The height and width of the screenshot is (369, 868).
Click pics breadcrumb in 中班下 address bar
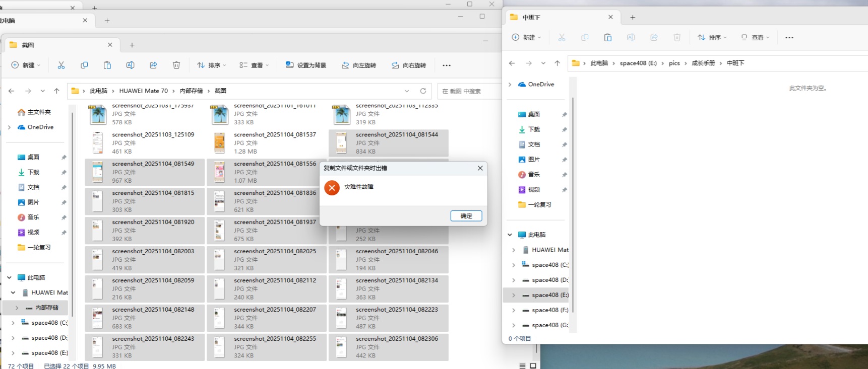click(674, 63)
